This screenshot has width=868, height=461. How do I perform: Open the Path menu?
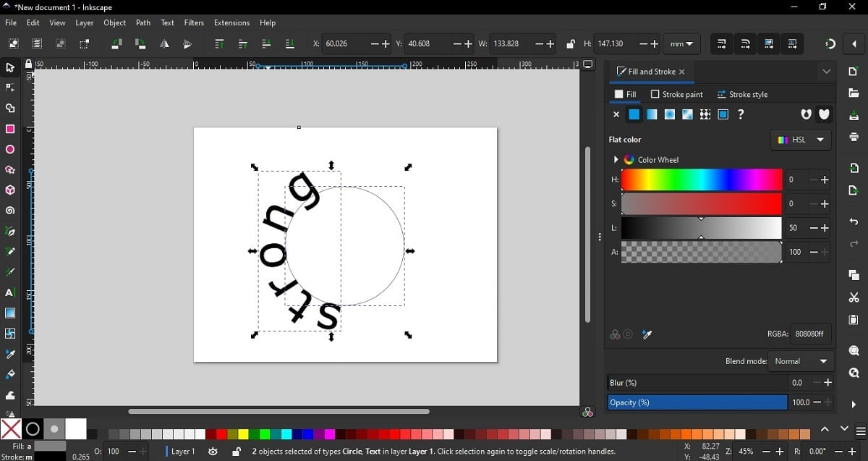tap(143, 23)
